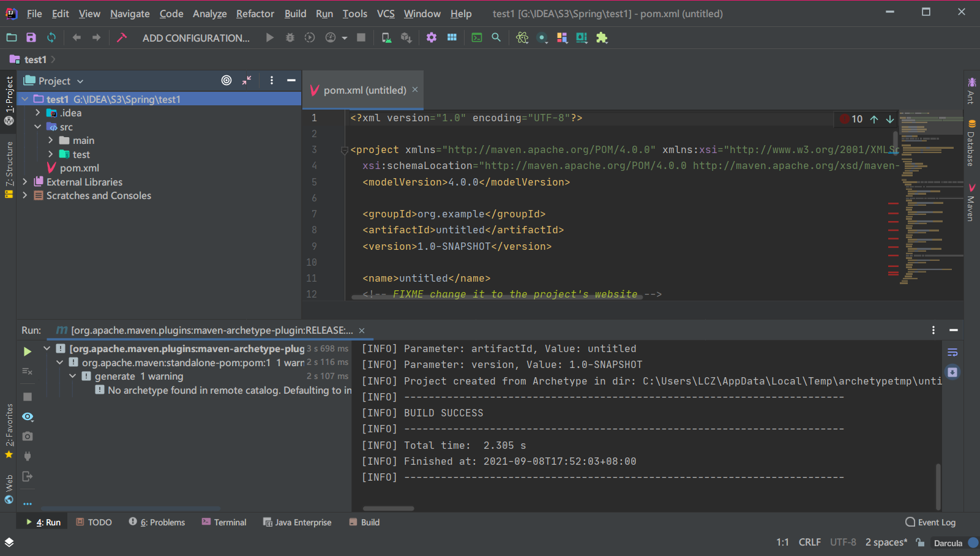Image resolution: width=980 pixels, height=556 pixels.
Task: Toggle the Ant tool window side tab
Action: pos(971,91)
